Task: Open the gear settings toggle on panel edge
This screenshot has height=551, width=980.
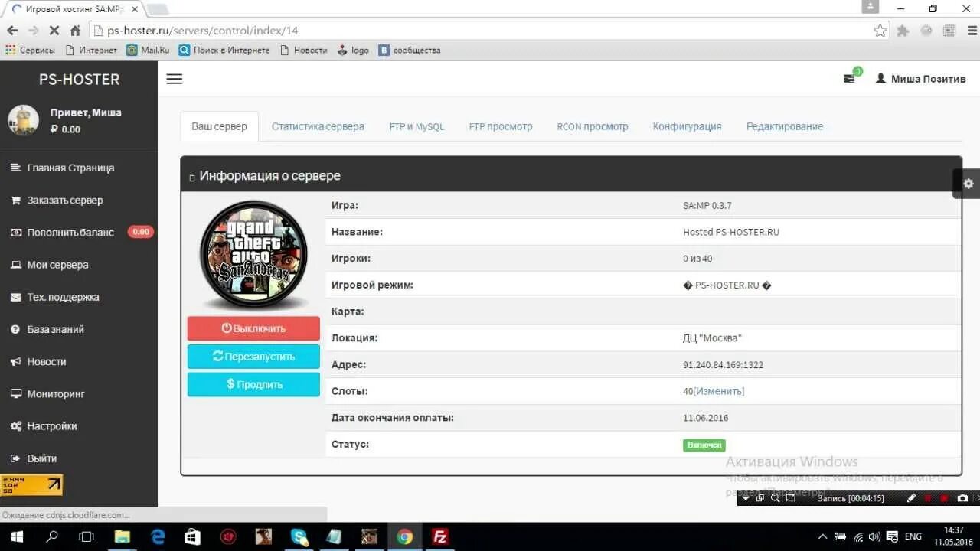Action: tap(968, 184)
